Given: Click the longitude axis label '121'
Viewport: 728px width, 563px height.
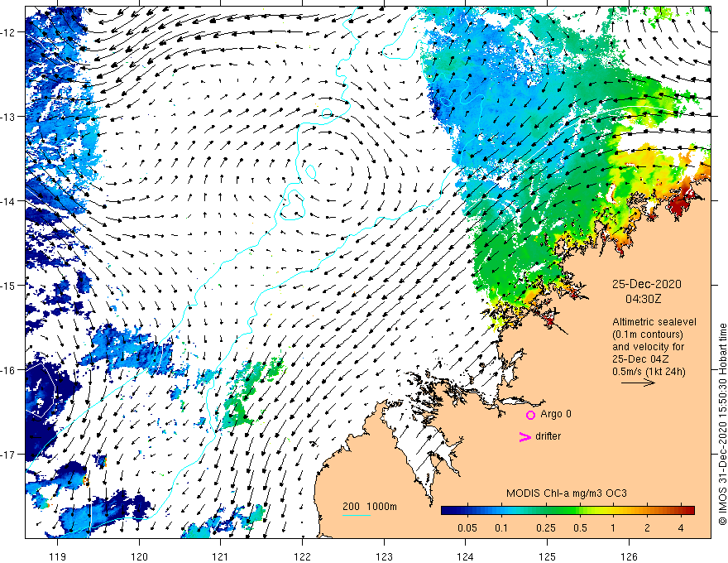Looking at the screenshot, I should tap(221, 556).
